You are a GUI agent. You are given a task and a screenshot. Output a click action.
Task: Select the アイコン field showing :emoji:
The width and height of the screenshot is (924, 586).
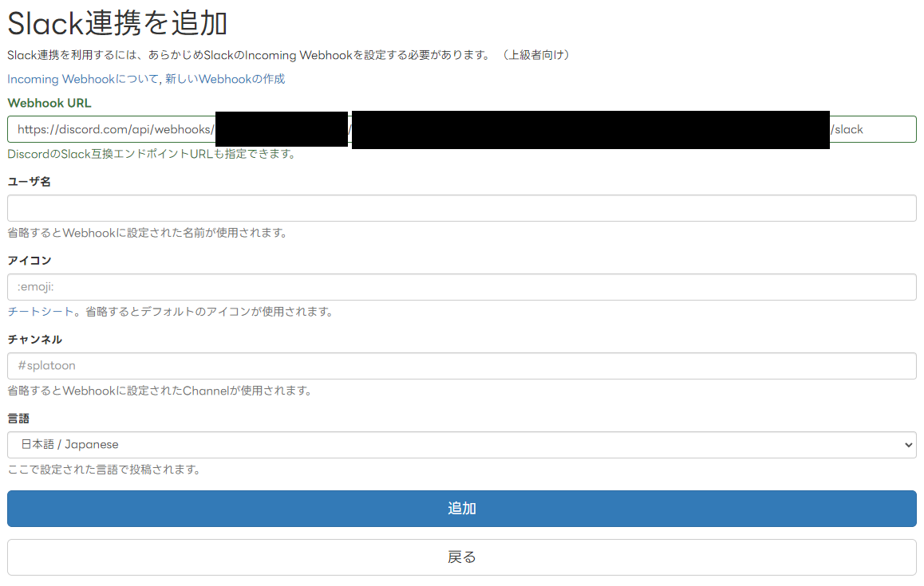461,287
